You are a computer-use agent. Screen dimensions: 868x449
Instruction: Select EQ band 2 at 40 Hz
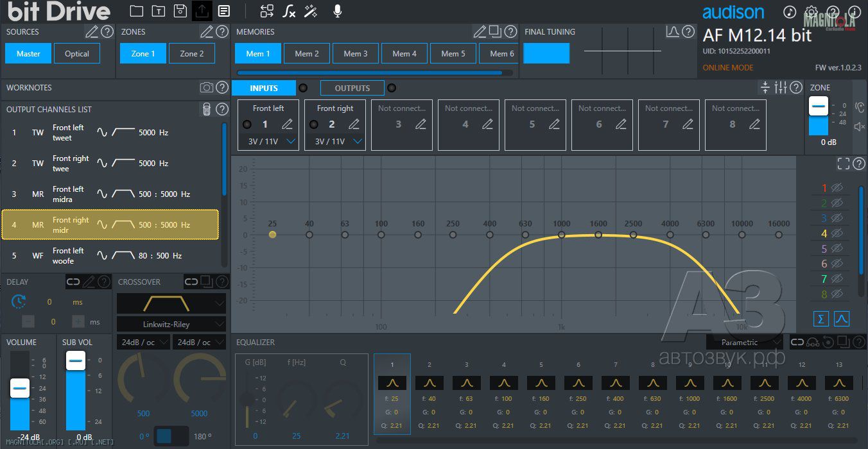(430, 394)
